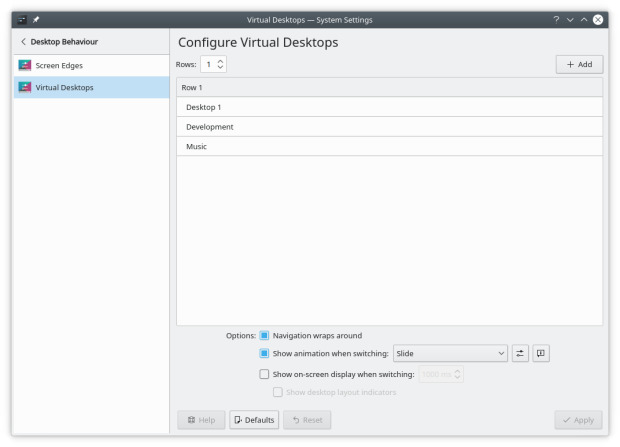Click the Virtual Desktops sidebar icon
Viewport: 620px width, 447px height.
pyautogui.click(x=25, y=87)
